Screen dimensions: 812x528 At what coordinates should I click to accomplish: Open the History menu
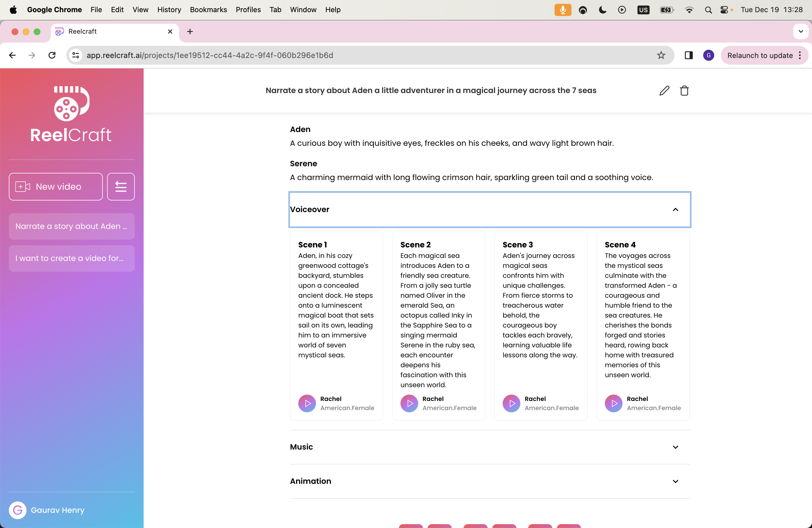coord(169,10)
